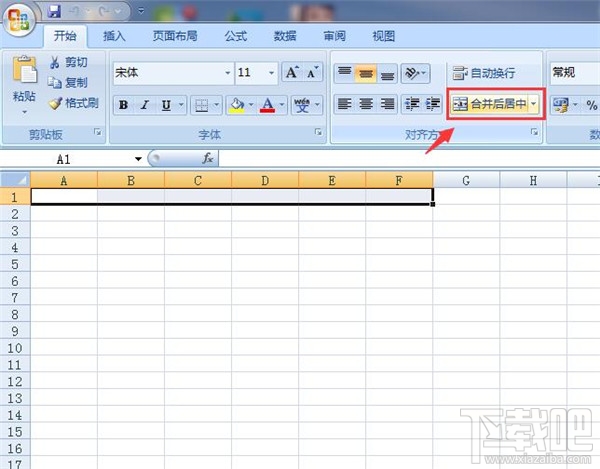This screenshot has width=600, height=469.
Task: Customize Quick Access Toolbar dropdown
Action: (141, 11)
